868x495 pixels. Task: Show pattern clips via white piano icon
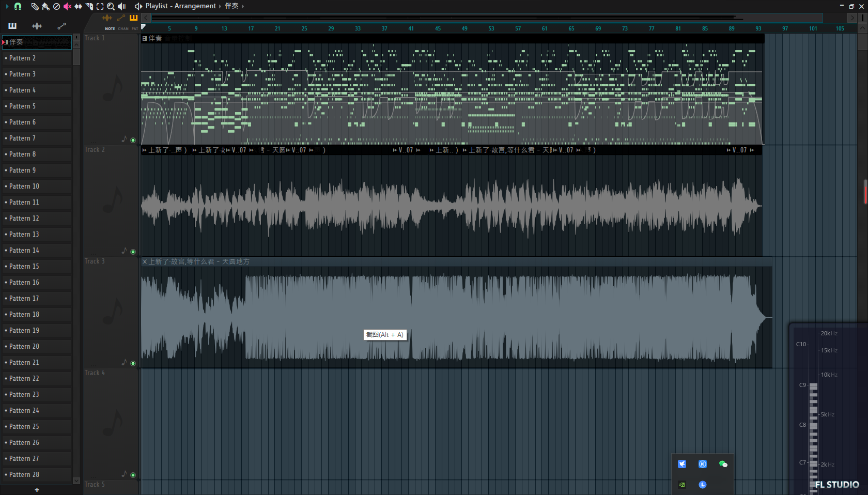click(12, 26)
